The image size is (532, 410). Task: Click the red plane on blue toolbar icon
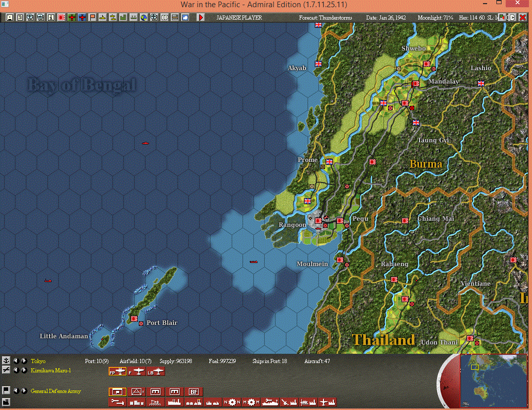82,18
